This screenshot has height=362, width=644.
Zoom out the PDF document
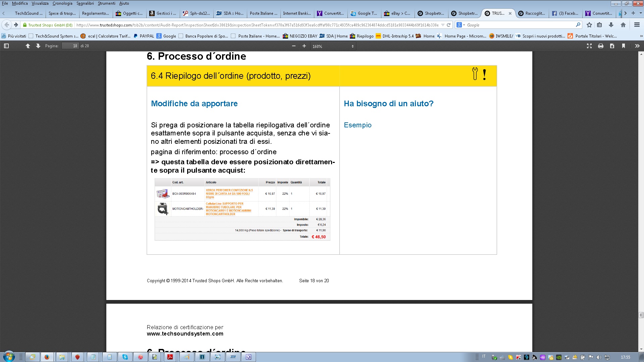[294, 46]
